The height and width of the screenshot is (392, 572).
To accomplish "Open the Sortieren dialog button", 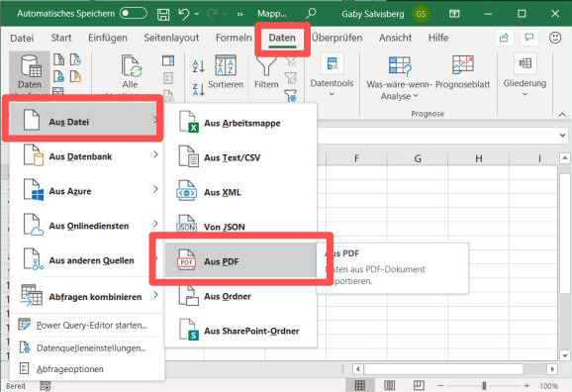I will coord(226,72).
